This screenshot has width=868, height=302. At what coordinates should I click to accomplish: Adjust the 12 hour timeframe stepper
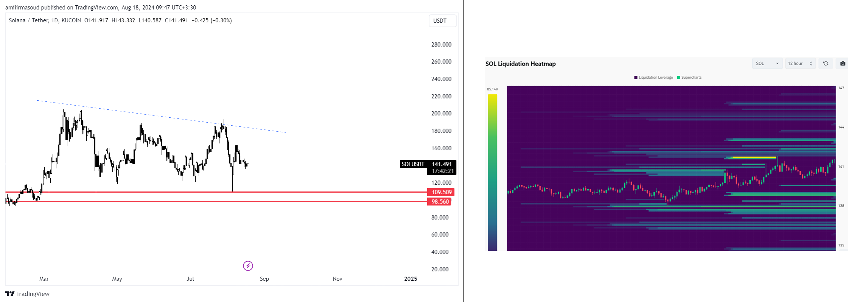(800, 64)
